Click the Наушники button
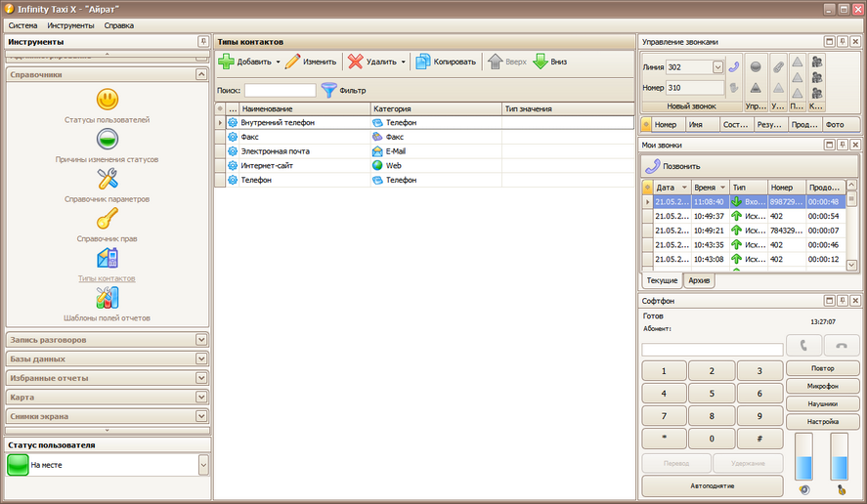 823,403
